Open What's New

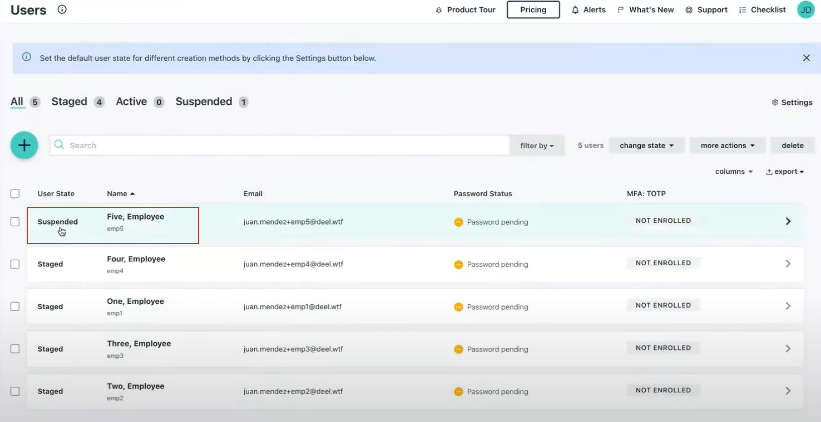(x=646, y=10)
